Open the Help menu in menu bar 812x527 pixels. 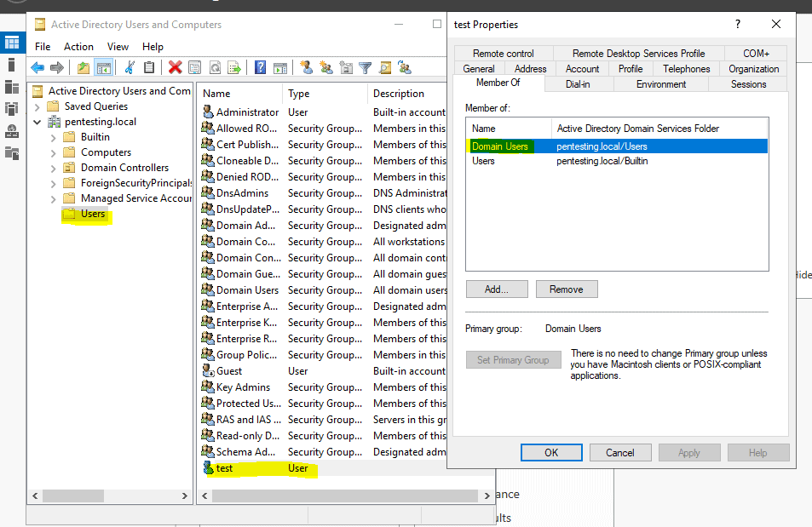tap(153, 47)
